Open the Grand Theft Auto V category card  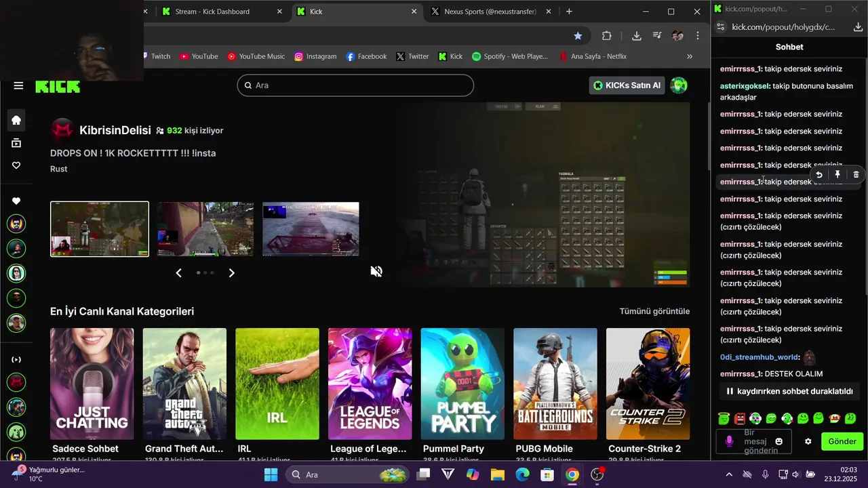click(184, 384)
